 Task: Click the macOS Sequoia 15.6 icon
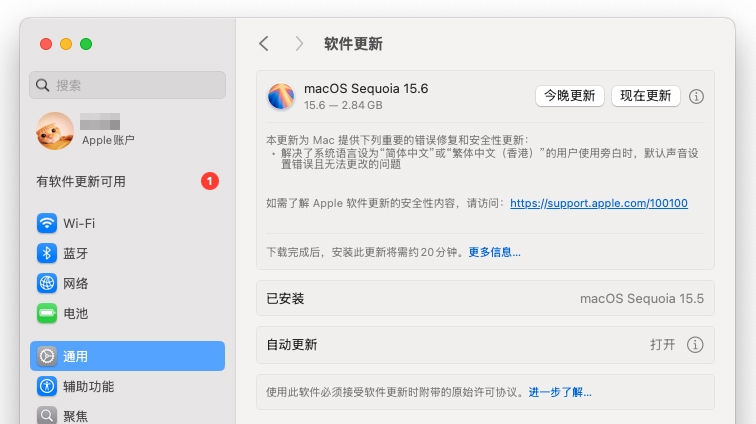pyautogui.click(x=281, y=96)
